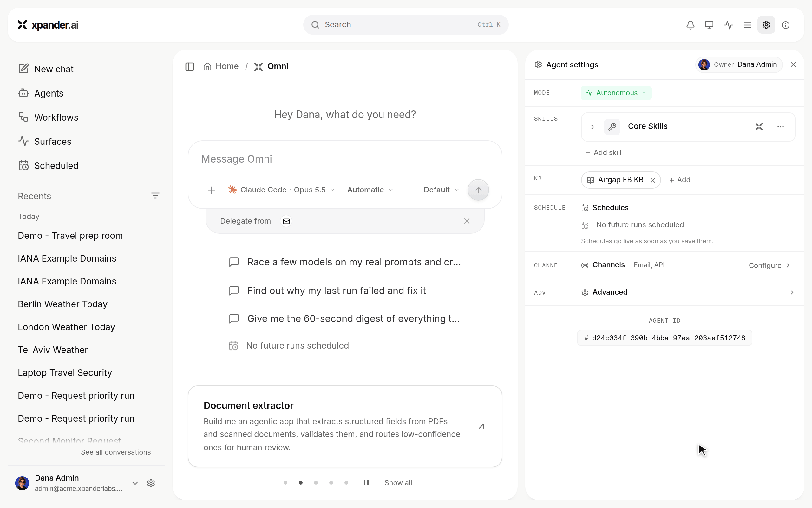
Task: Open the Automatic dropdown
Action: [370, 190]
